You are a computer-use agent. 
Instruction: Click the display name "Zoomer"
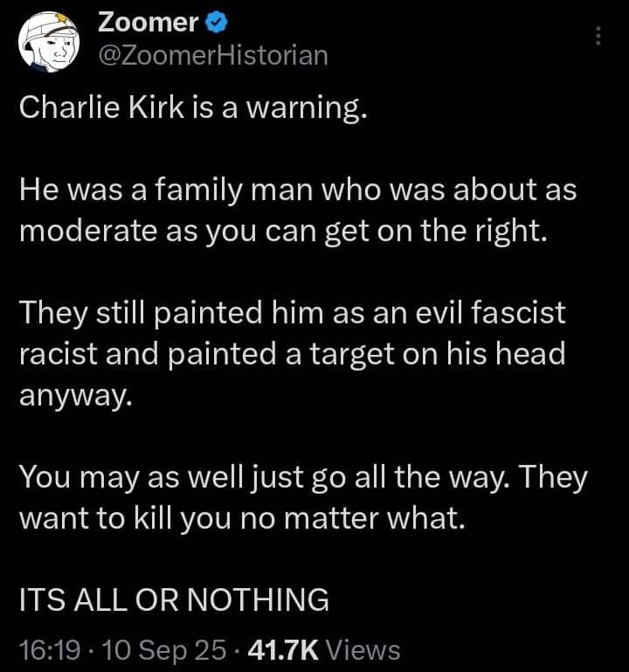(146, 21)
